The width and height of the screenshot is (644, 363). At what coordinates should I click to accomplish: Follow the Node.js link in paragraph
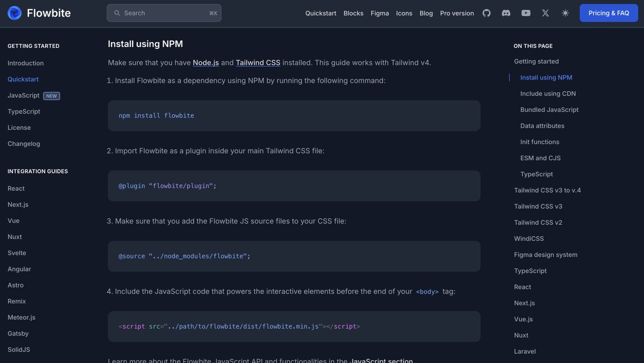pos(206,63)
